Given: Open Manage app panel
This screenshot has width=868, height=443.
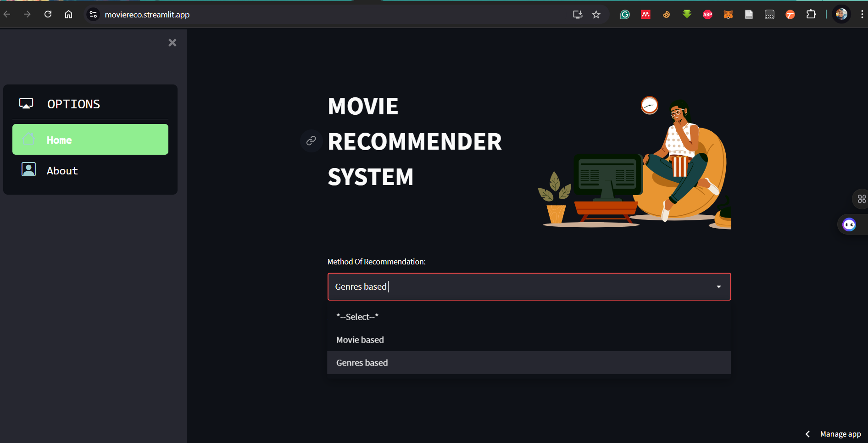Looking at the screenshot, I should pyautogui.click(x=840, y=434).
